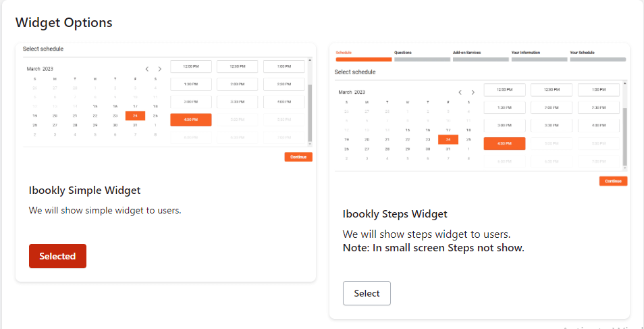Click Continue in the Steps Widget preview

613,181
